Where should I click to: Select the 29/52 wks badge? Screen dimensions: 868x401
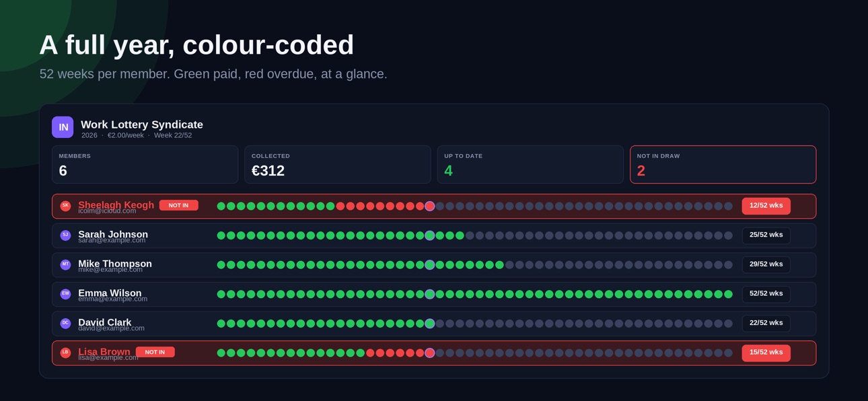point(766,264)
